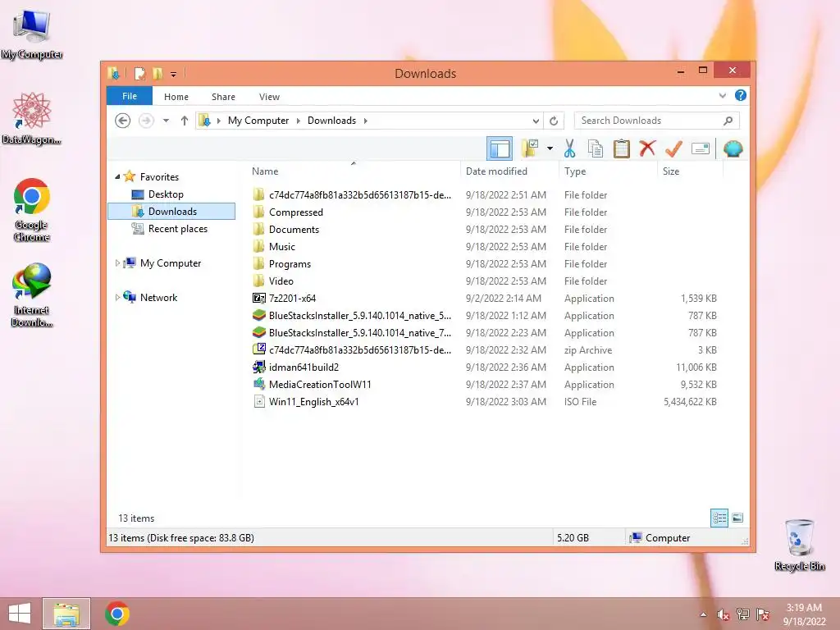Image resolution: width=840 pixels, height=630 pixels.
Task: Open the recent locations dropdown arrow
Action: [x=166, y=121]
